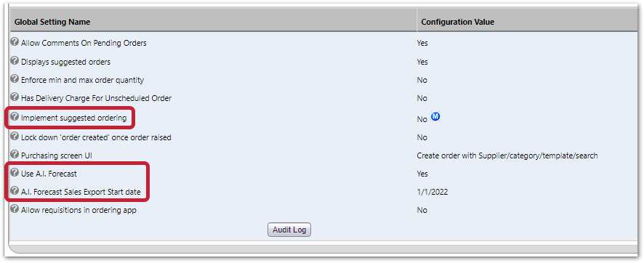
Task: Click the Implement suggested ordering setting name
Action: pos(74,118)
